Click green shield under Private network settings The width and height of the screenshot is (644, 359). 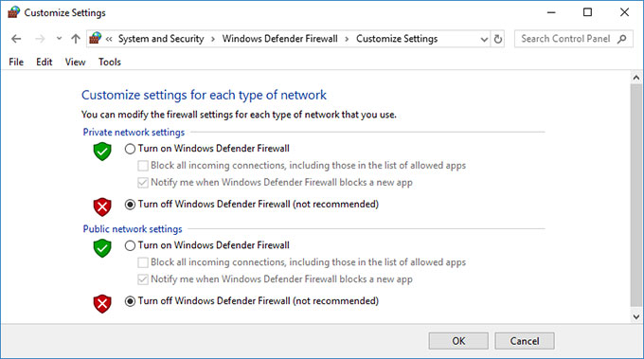(x=102, y=152)
